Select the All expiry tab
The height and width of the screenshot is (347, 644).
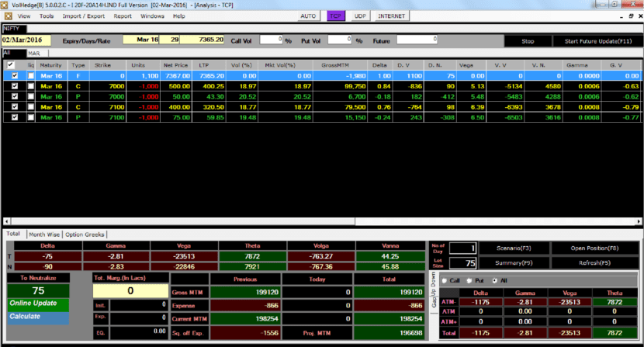(x=15, y=53)
